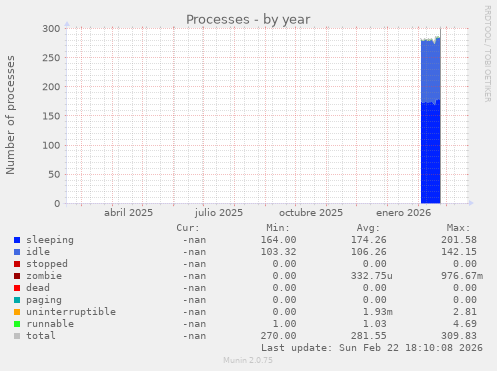497x371 pixels.
Task: Click zombie avg value 332.75u
Action: 372,276
